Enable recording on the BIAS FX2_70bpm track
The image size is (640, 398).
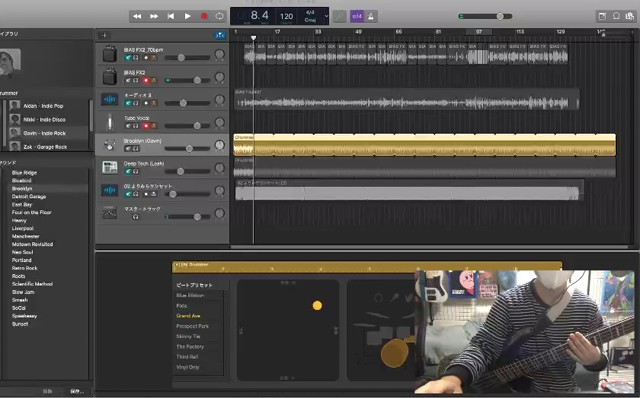[x=146, y=58]
